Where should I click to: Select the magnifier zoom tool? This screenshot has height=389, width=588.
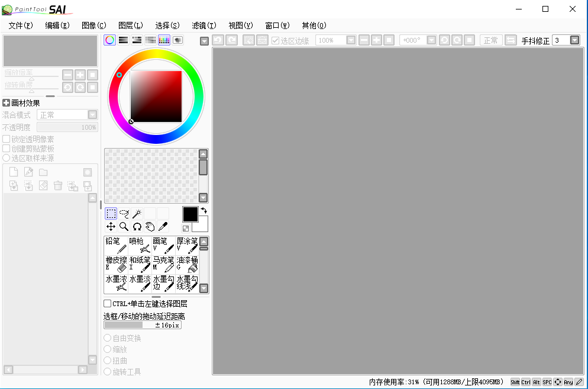pyautogui.click(x=124, y=226)
